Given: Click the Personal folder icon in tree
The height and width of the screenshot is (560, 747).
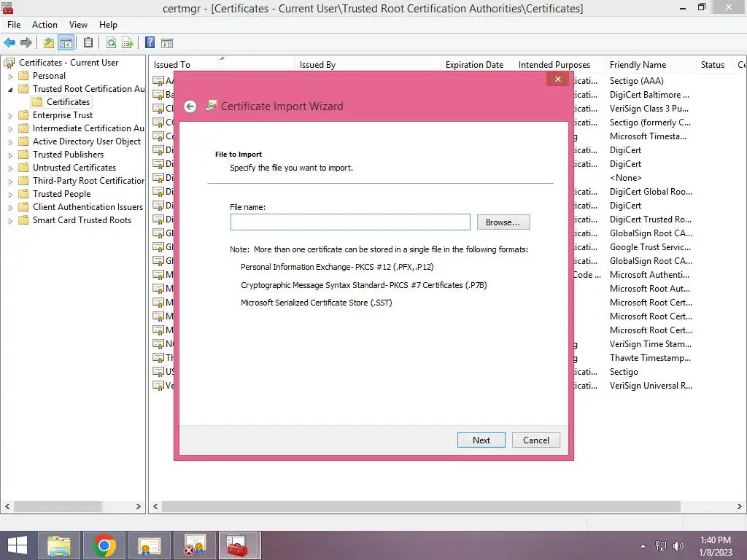Looking at the screenshot, I should 23,76.
